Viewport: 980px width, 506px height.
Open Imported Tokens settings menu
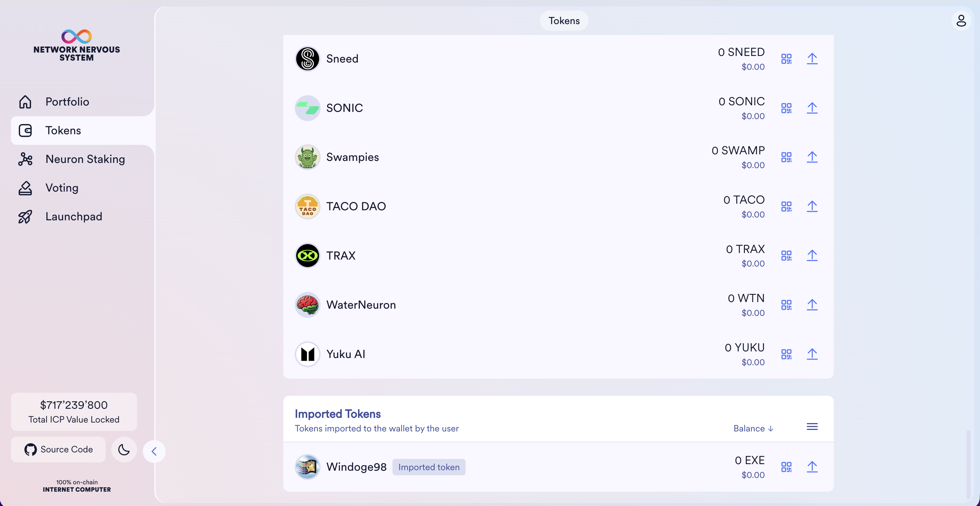[812, 427]
